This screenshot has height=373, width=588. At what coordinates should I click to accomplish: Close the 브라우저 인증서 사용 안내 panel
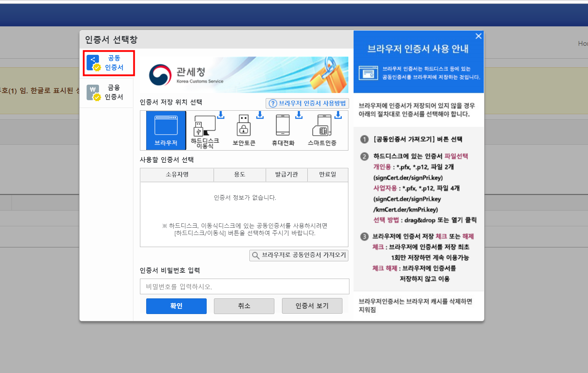[x=478, y=36]
